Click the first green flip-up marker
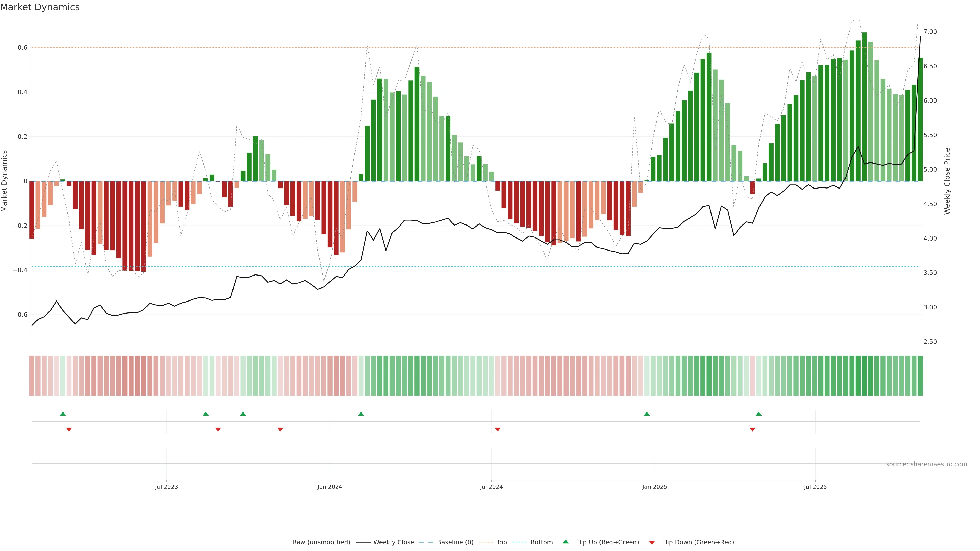980x551 pixels. [63, 414]
